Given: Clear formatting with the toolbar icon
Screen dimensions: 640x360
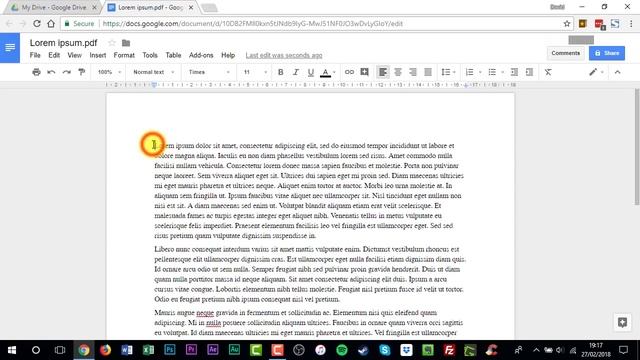Looking at the screenshot, I should coord(548,72).
